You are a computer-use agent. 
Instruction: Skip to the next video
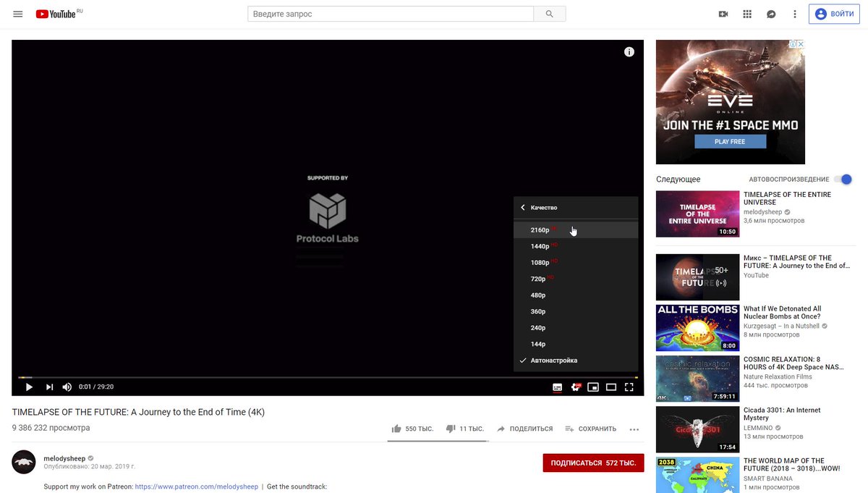tap(49, 387)
